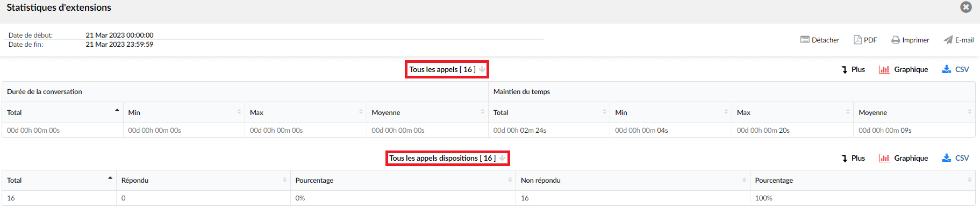Sort by Max under Durée de la conversation
Screen dimensions: 980x208
[305, 112]
